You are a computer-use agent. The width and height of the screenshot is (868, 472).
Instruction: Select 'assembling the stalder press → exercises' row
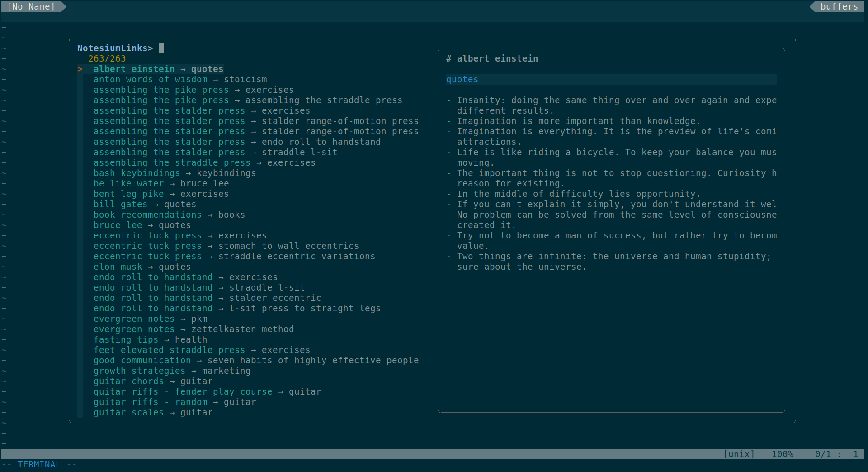202,110
